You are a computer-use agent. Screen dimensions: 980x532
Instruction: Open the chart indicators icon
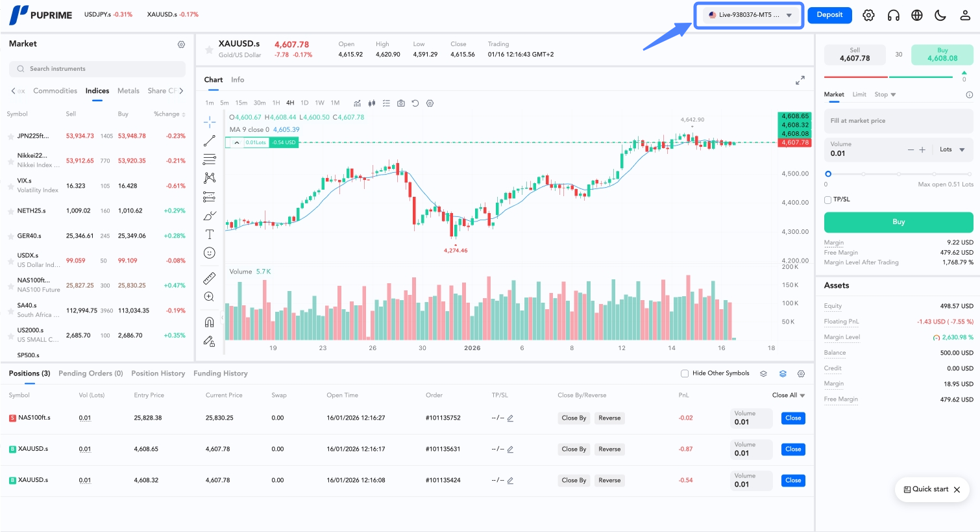pos(357,103)
